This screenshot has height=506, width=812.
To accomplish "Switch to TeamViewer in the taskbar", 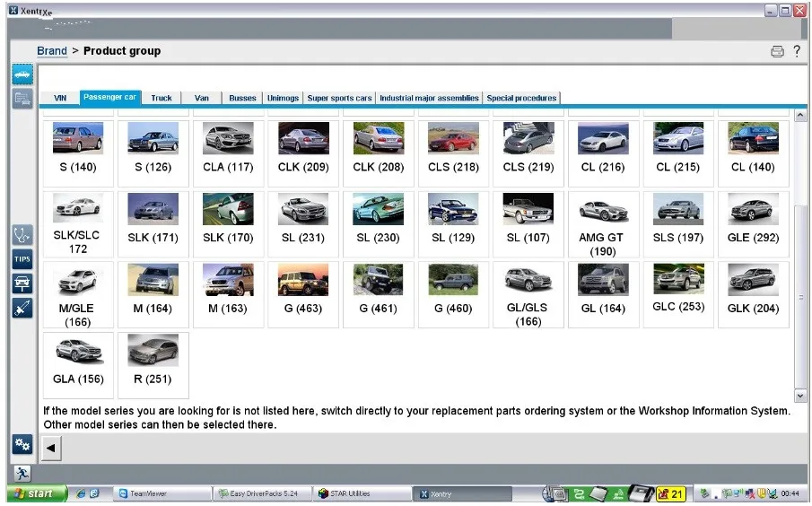I will click(162, 493).
